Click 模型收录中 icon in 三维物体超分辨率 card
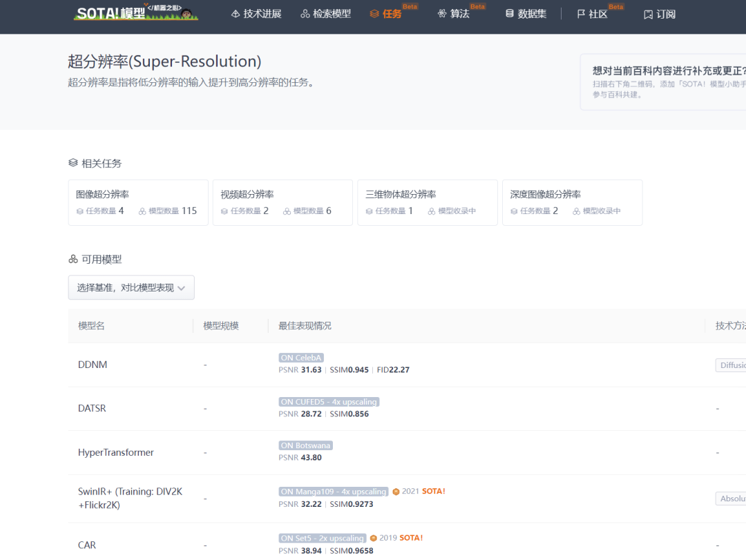Screen dimensions: 746x560 click(x=432, y=211)
